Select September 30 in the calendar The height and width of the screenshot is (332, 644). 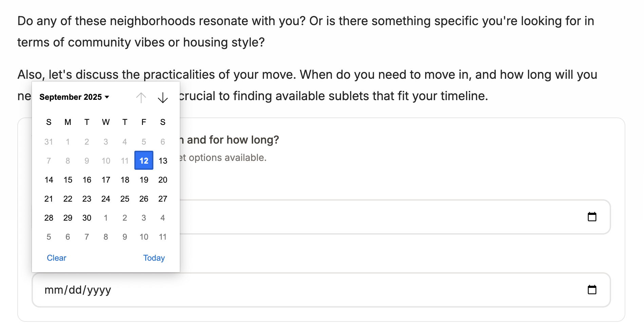pyautogui.click(x=87, y=218)
